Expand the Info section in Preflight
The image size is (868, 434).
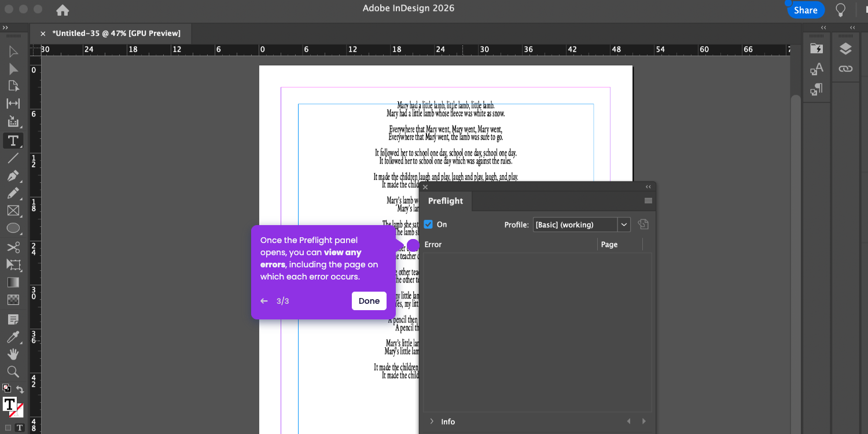tap(432, 421)
